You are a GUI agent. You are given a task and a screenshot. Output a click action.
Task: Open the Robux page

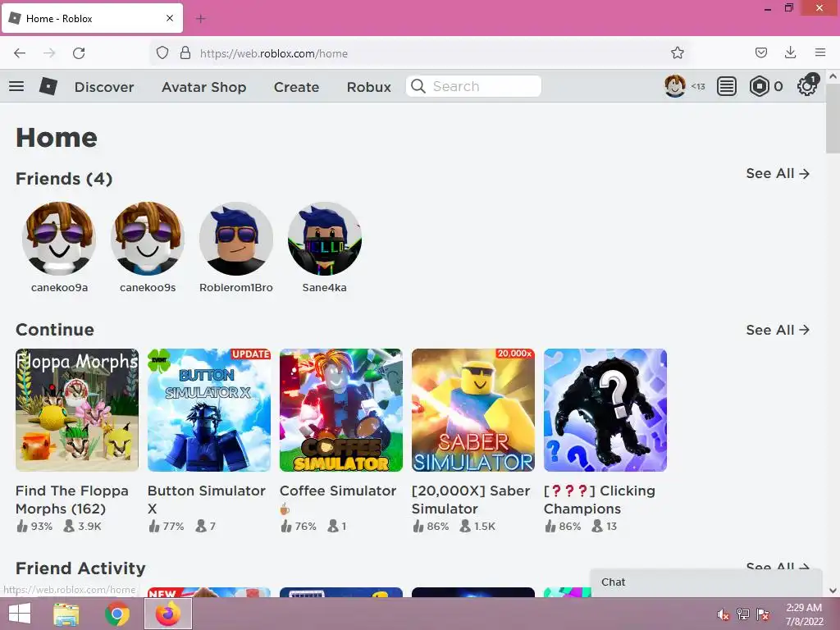[x=368, y=87]
